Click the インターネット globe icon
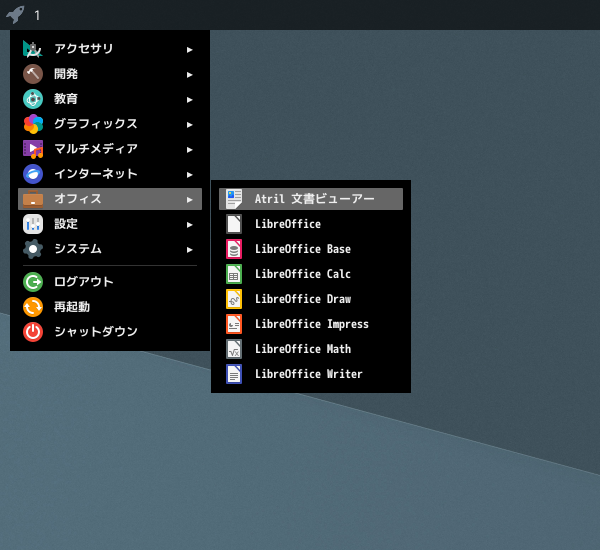 pos(33,174)
